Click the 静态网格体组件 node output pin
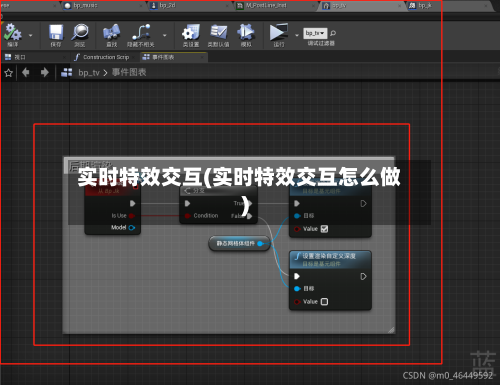The image size is (500, 385). (x=260, y=244)
